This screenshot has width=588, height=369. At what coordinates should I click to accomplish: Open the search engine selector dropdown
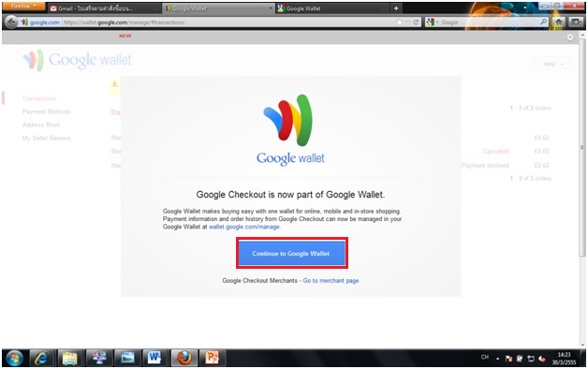coord(433,22)
